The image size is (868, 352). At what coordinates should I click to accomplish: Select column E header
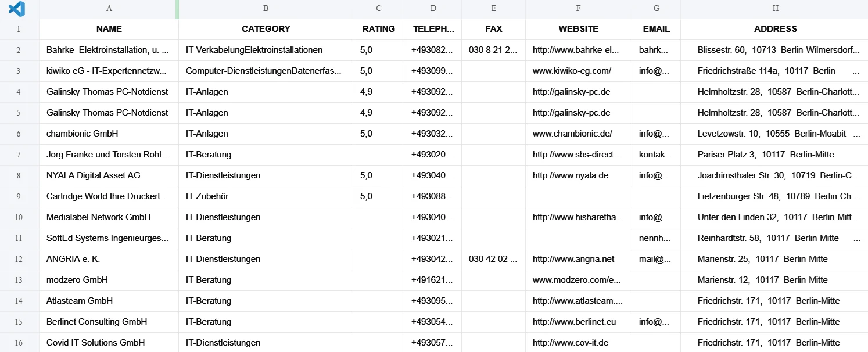(x=494, y=9)
